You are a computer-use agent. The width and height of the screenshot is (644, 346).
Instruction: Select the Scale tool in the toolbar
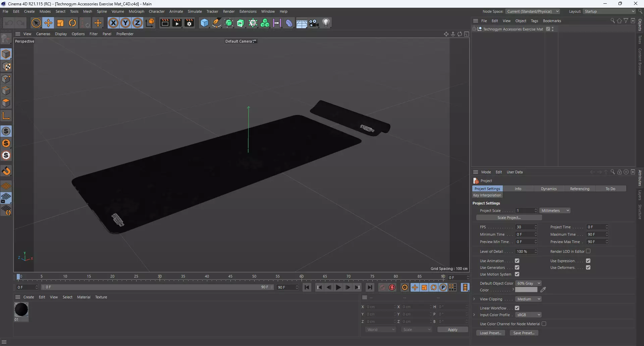(x=60, y=23)
